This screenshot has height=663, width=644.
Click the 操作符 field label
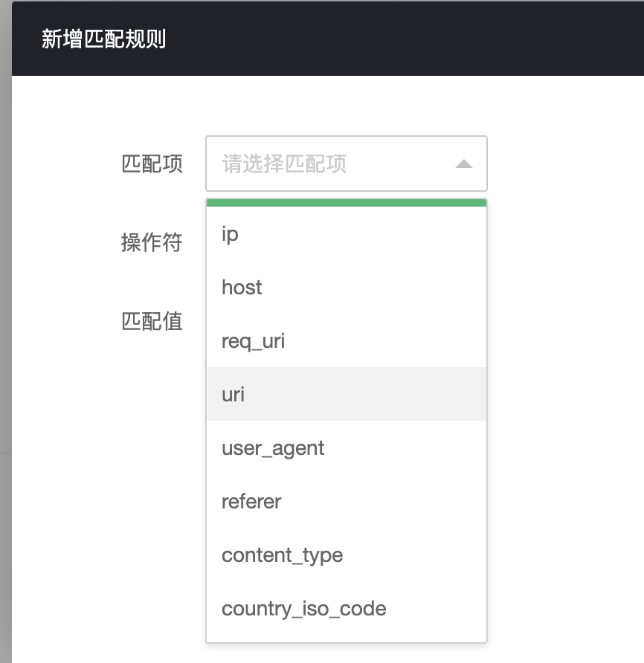point(151,242)
